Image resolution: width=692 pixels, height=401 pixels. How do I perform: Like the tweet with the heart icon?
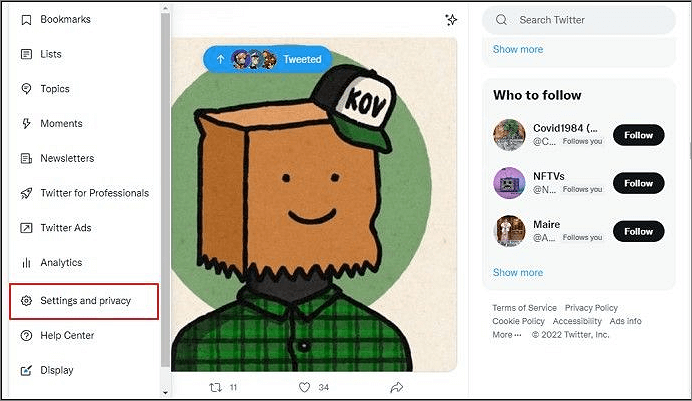coord(305,387)
